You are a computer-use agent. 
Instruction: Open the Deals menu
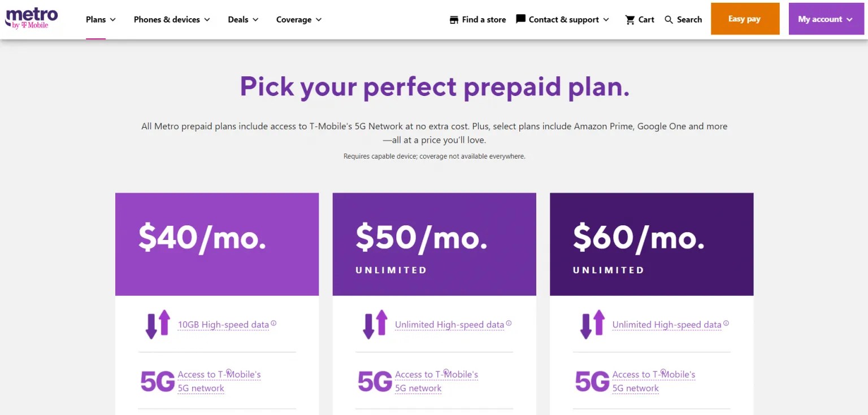pyautogui.click(x=243, y=20)
